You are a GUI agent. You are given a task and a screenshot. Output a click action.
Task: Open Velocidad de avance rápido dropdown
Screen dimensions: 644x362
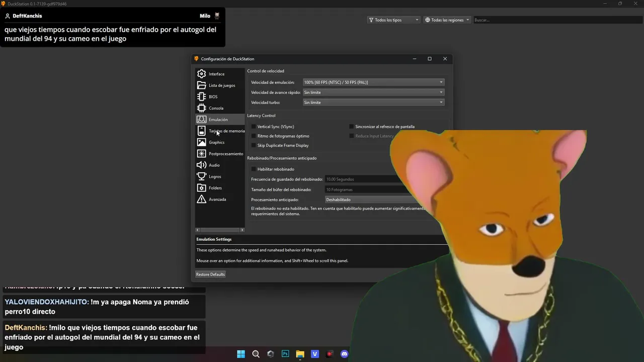pyautogui.click(x=373, y=93)
